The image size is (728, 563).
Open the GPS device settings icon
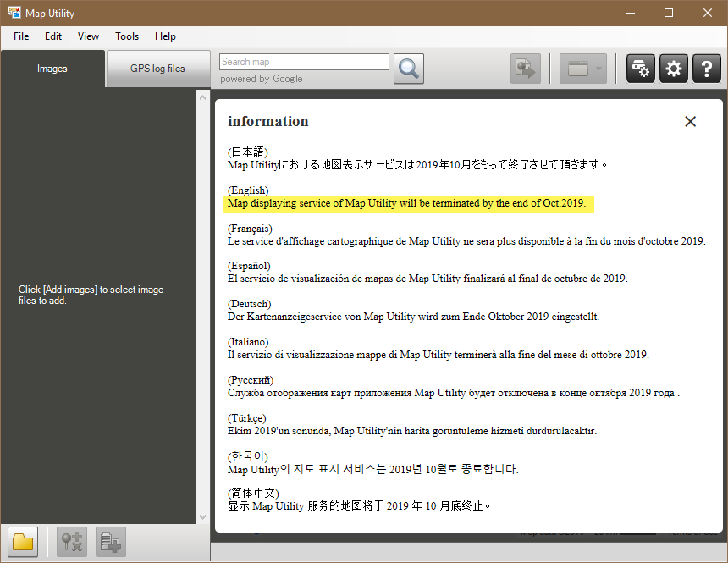[641, 69]
